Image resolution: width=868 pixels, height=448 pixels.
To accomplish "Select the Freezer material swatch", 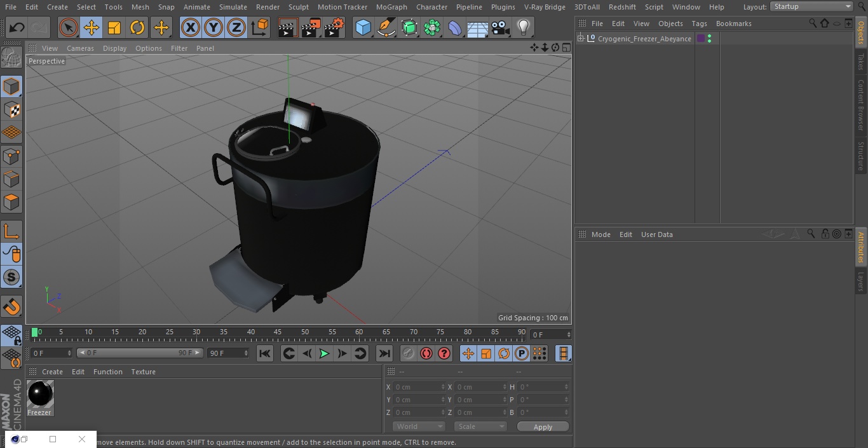I will 40,395.
